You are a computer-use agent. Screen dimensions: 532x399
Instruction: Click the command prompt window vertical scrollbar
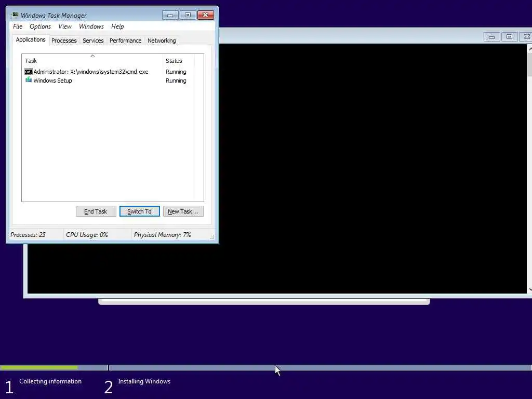[529, 170]
